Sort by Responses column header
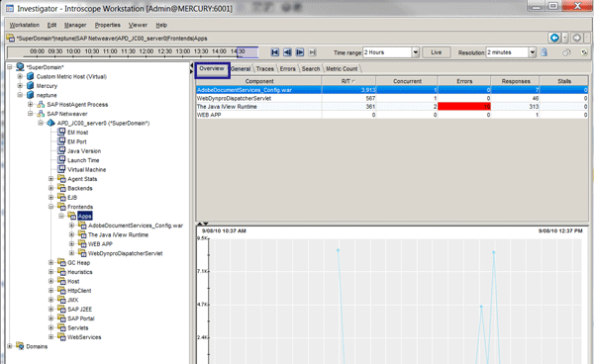 coord(516,81)
